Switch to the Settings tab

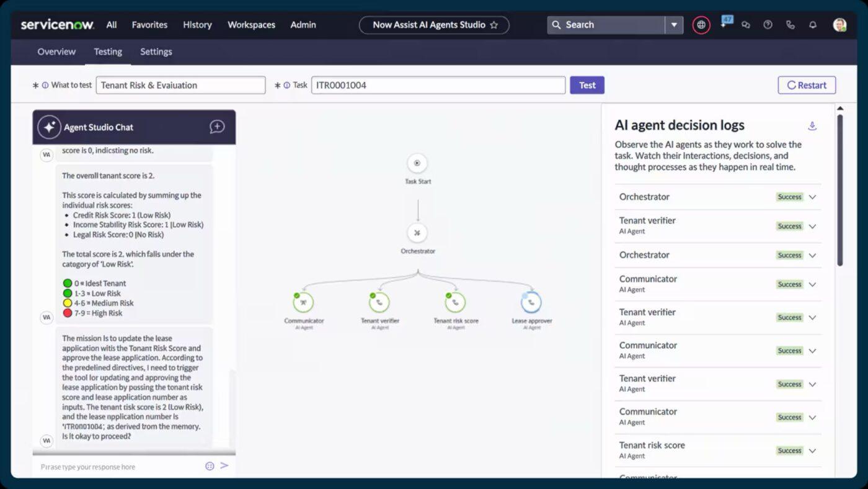coord(156,52)
